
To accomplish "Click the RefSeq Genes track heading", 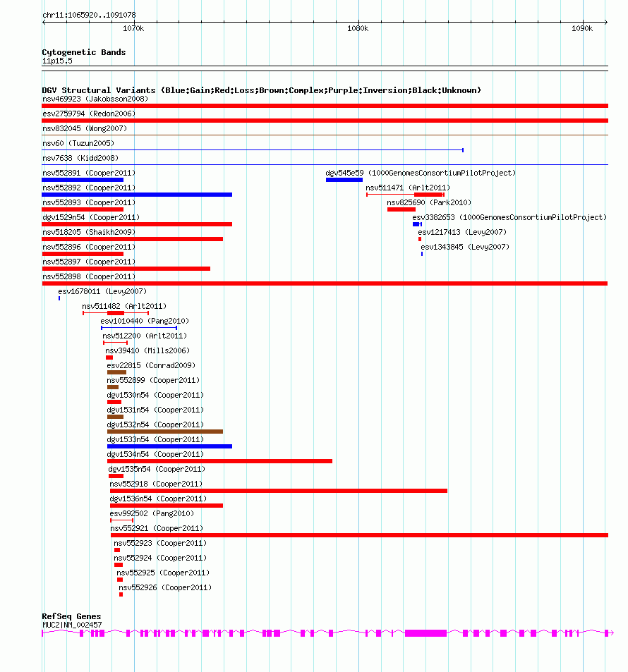I will pyautogui.click(x=72, y=616).
